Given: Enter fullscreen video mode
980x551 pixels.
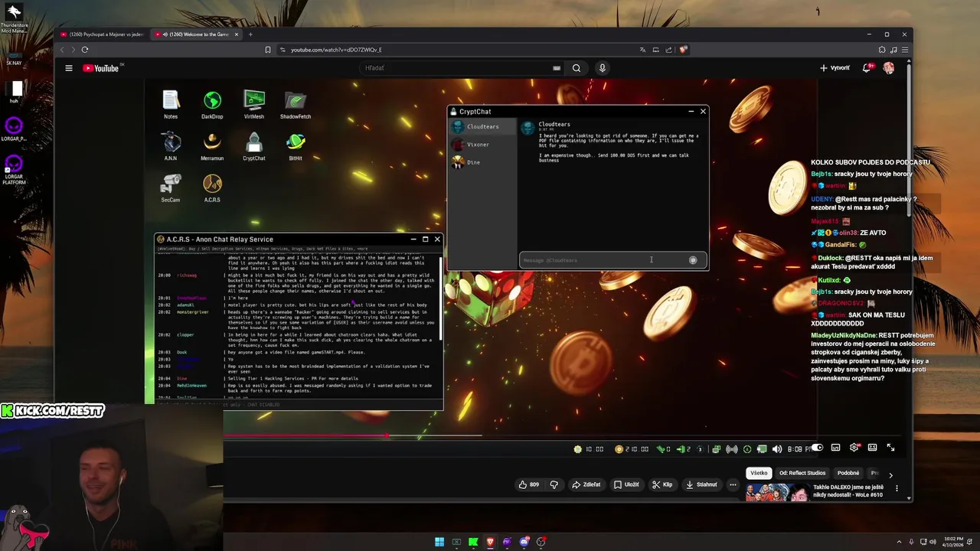Looking at the screenshot, I should 890,448.
